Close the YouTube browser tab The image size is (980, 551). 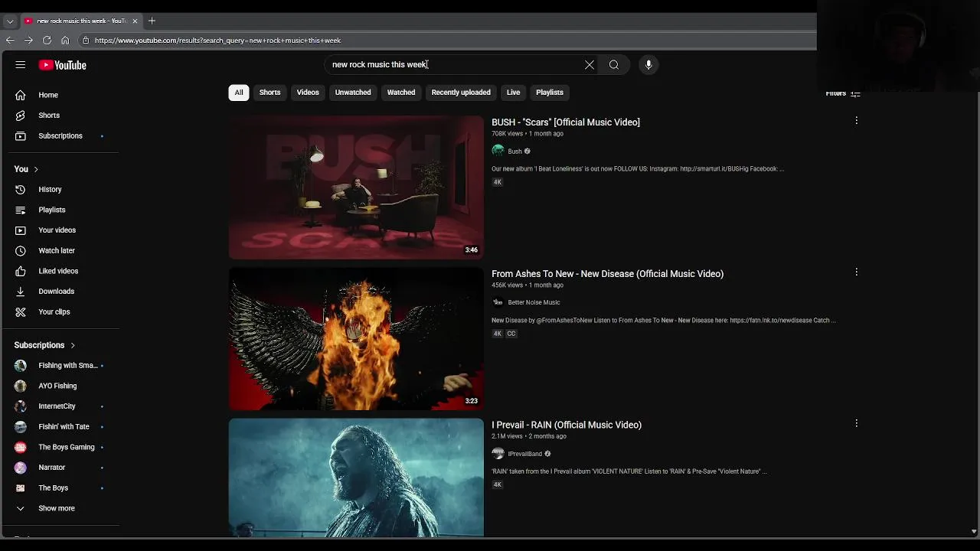[135, 21]
